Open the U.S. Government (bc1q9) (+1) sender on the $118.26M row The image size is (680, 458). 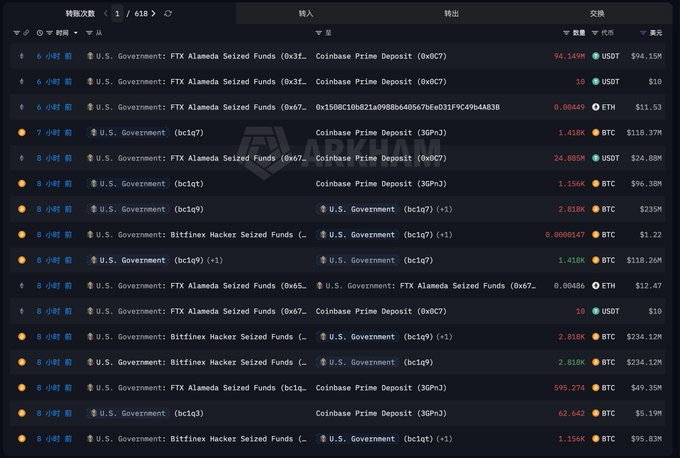click(x=155, y=260)
